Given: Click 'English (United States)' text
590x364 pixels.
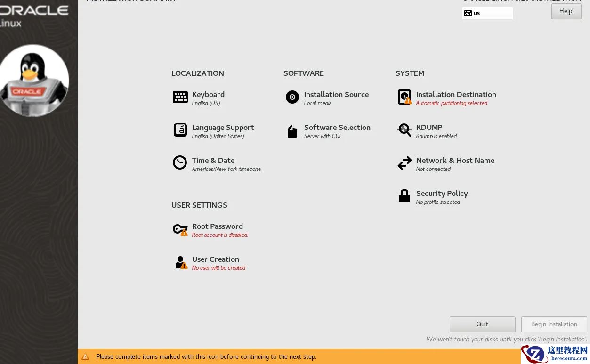Looking at the screenshot, I should (218, 136).
